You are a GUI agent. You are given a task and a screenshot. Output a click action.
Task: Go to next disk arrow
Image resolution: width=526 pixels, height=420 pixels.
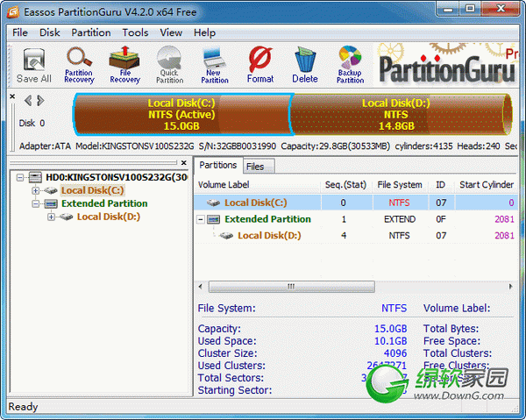pos(40,100)
